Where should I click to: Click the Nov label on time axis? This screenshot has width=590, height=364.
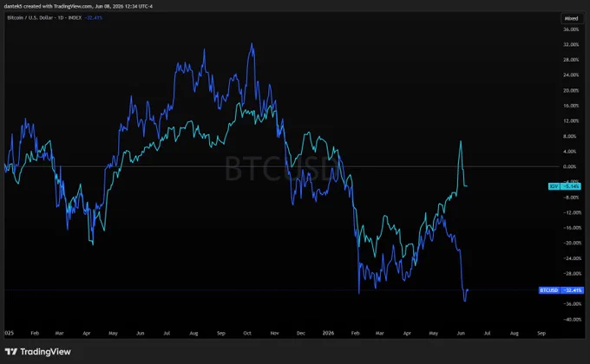click(x=274, y=333)
